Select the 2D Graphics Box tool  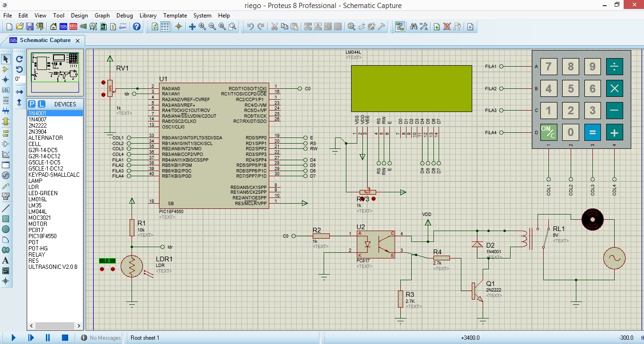coord(6,219)
